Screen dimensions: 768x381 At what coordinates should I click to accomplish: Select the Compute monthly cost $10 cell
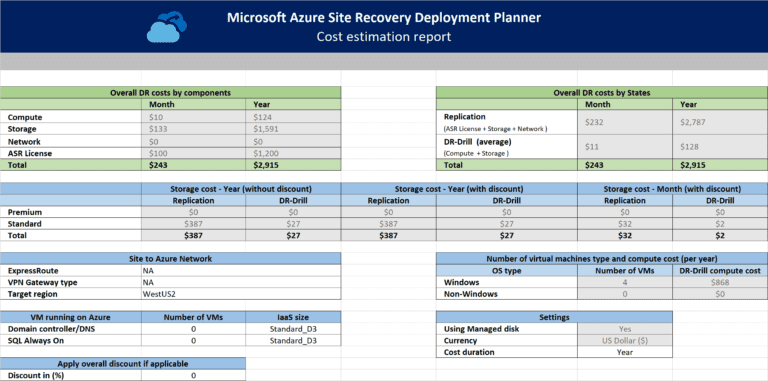[193, 118]
